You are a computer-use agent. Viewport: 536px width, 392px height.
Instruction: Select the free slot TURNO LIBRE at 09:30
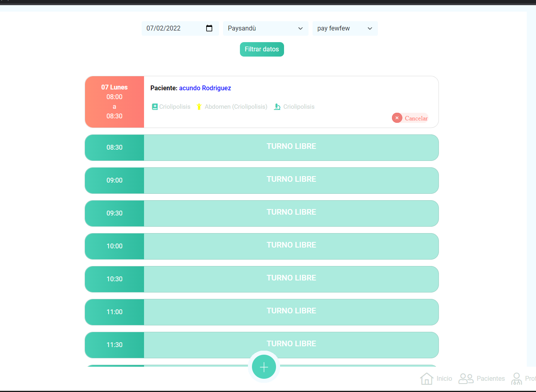point(291,213)
